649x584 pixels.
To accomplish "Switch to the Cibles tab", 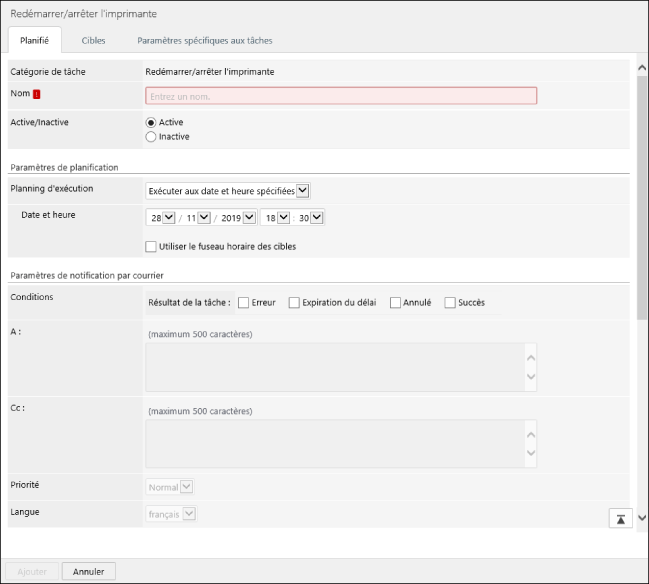I will (93, 40).
